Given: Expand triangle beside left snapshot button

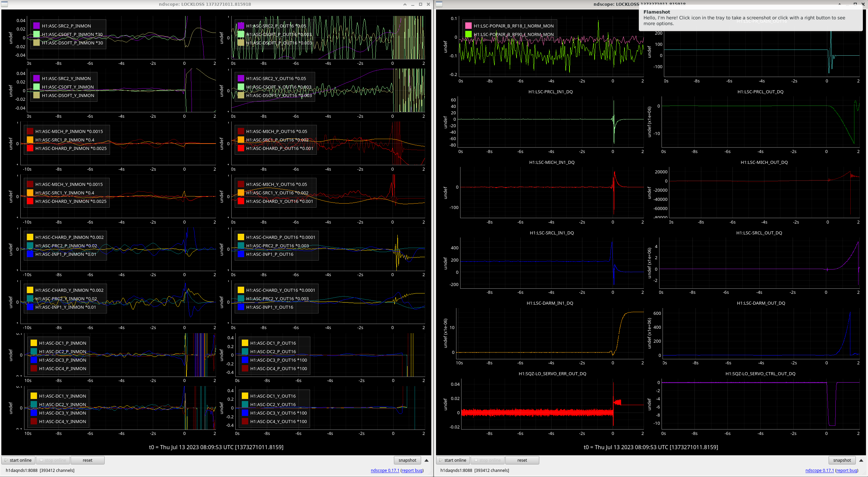Looking at the screenshot, I should click(427, 460).
